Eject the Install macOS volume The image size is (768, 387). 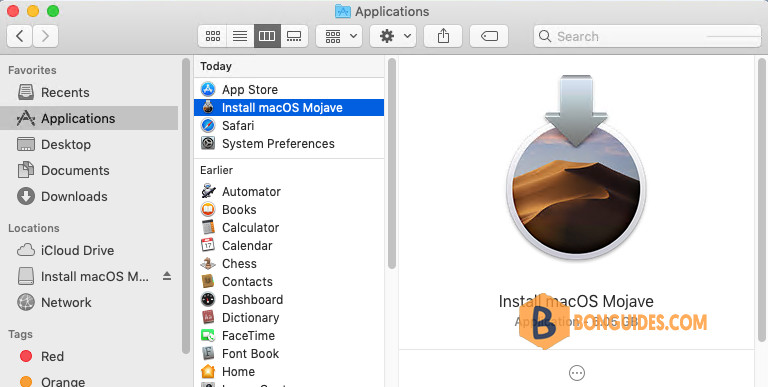pyautogui.click(x=167, y=276)
